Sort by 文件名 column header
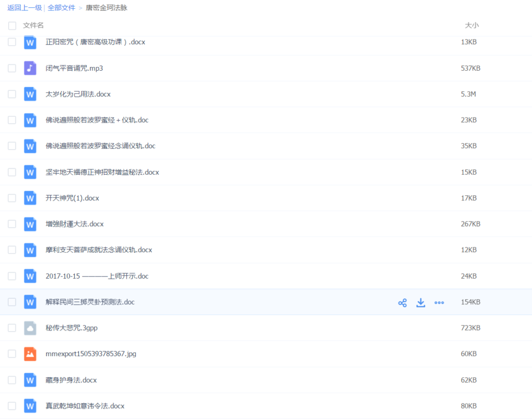Screen dimensions: 532x419 (x=34, y=25)
